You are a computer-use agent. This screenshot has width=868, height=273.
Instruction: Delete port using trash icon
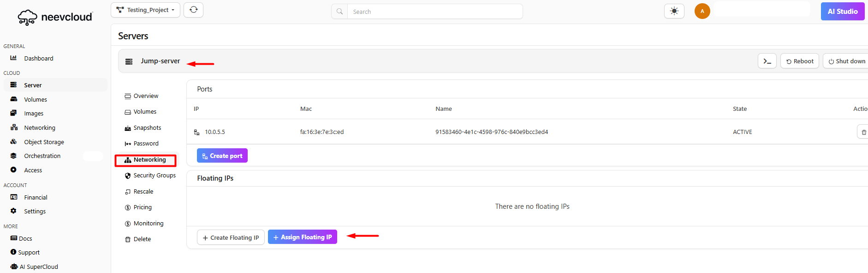coord(863,132)
